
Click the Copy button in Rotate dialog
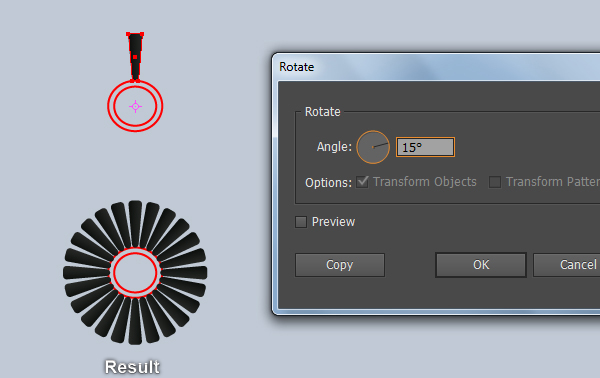point(340,265)
